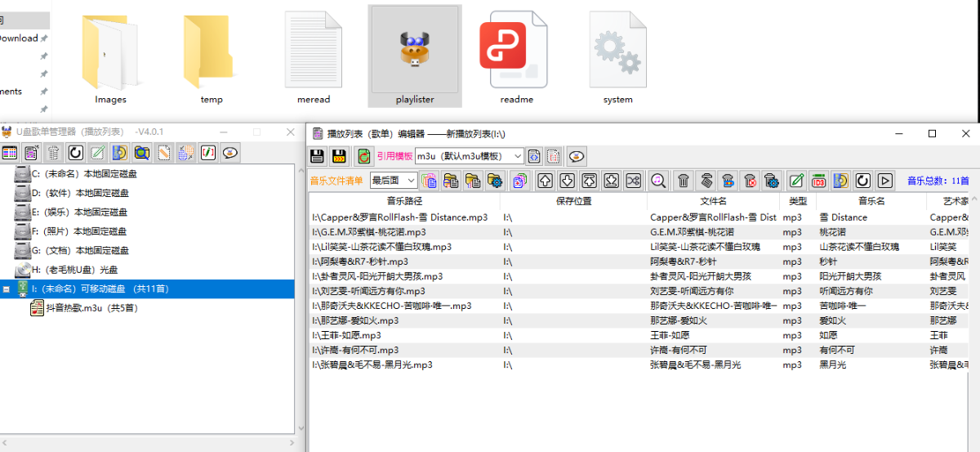This screenshot has width=980, height=452.
Task: Click the red slash code icon in manager
Action: 208,152
